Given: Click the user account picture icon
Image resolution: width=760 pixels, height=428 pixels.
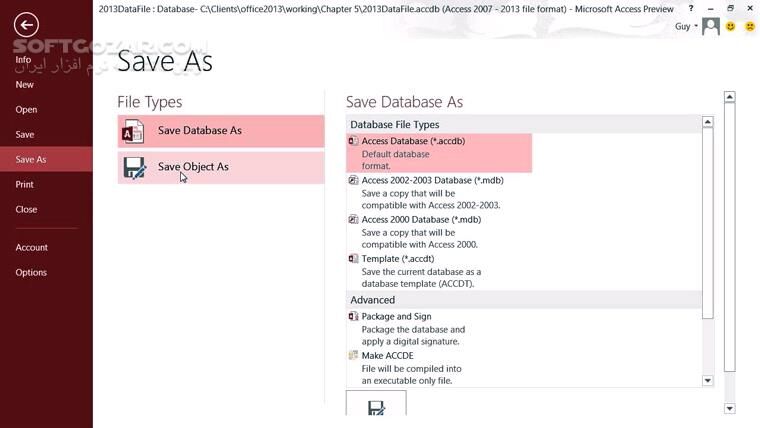Looking at the screenshot, I should (711, 27).
